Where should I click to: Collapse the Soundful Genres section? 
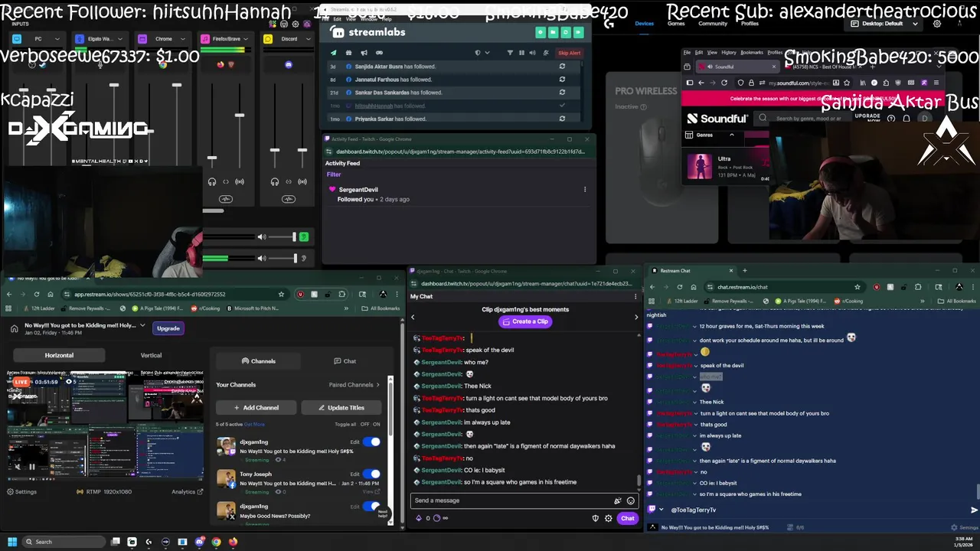[731, 135]
